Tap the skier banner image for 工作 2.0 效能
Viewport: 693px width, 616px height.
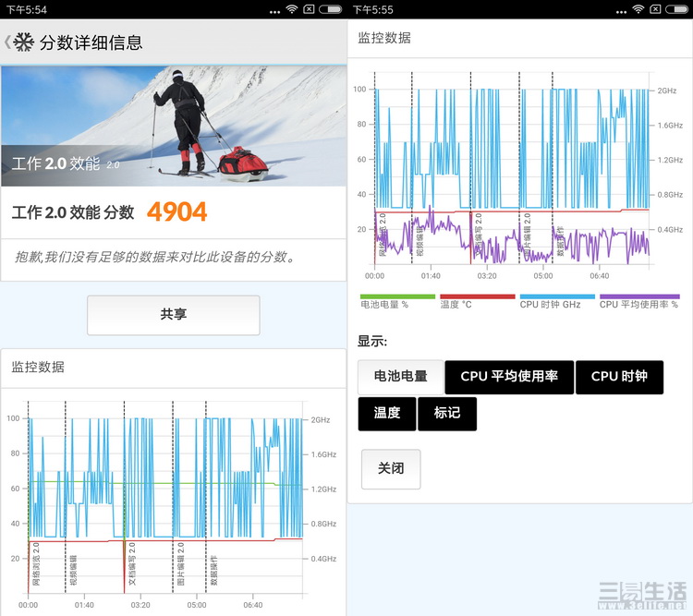pyautogui.click(x=174, y=126)
